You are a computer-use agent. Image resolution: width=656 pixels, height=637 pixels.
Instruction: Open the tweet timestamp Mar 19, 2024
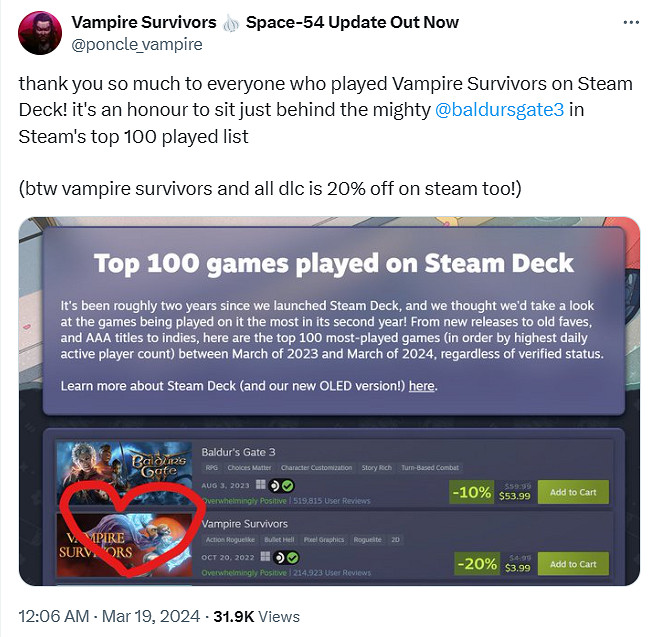pyautogui.click(x=151, y=617)
